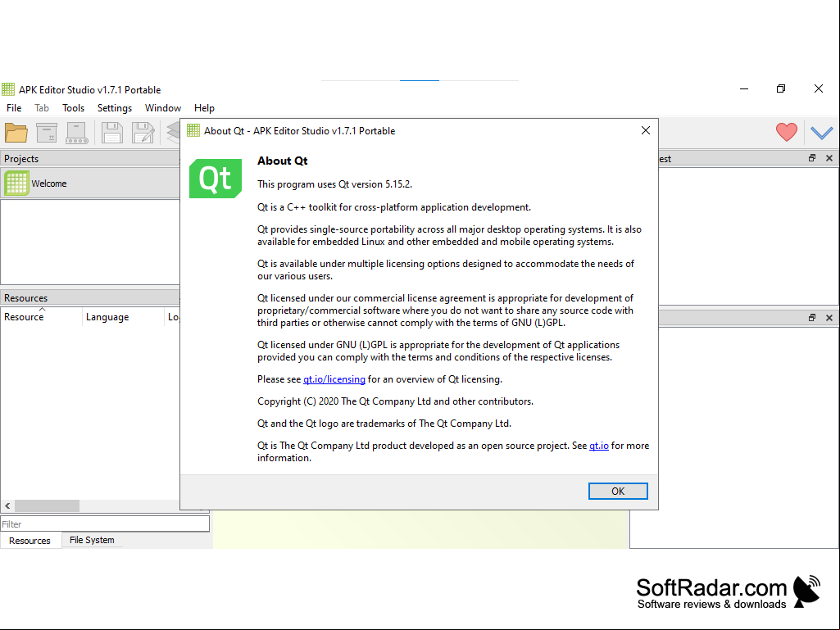Click the Open APK folder icon
The image size is (840, 630).
click(16, 133)
